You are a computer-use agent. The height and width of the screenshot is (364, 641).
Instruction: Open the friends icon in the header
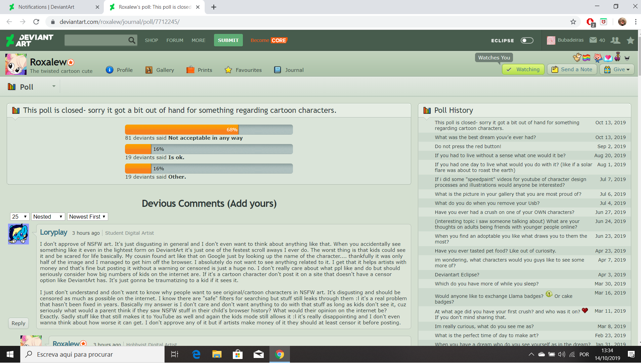pos(615,40)
